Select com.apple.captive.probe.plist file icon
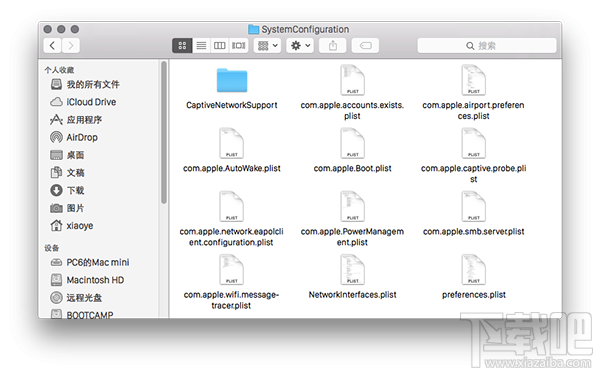600x373 pixels. pyautogui.click(x=474, y=143)
